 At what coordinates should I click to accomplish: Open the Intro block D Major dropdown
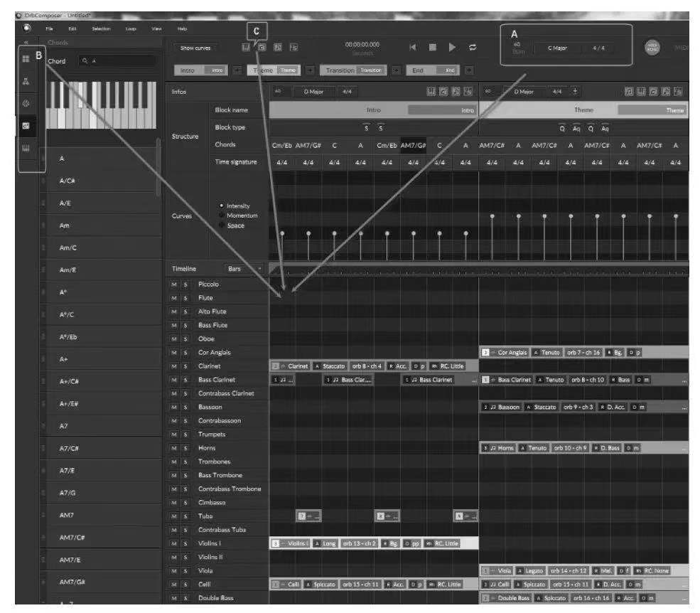click(313, 92)
